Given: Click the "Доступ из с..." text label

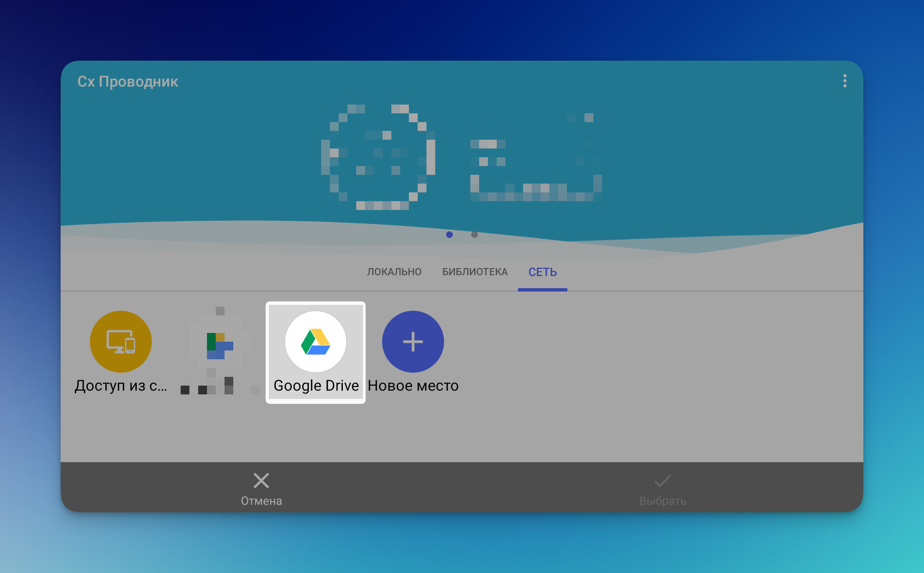Looking at the screenshot, I should [x=121, y=386].
